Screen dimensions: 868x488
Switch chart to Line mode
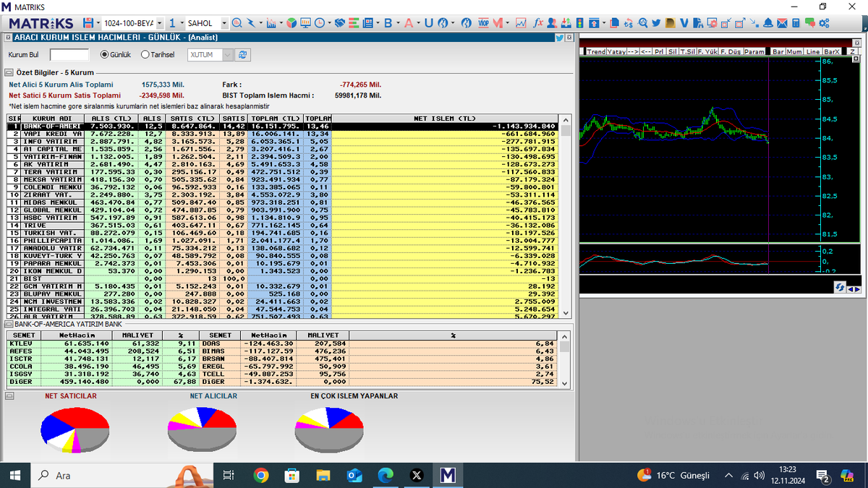813,52
